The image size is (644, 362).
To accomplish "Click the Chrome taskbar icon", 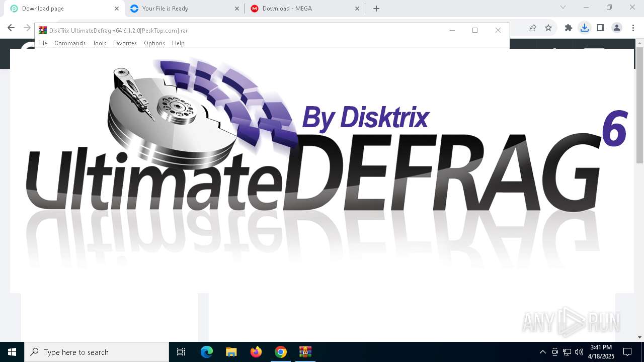I will (x=281, y=352).
